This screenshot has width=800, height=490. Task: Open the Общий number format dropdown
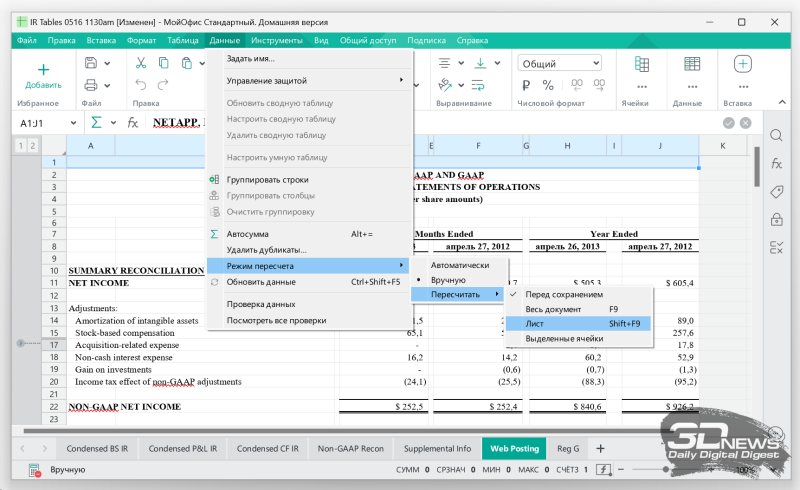(559, 63)
